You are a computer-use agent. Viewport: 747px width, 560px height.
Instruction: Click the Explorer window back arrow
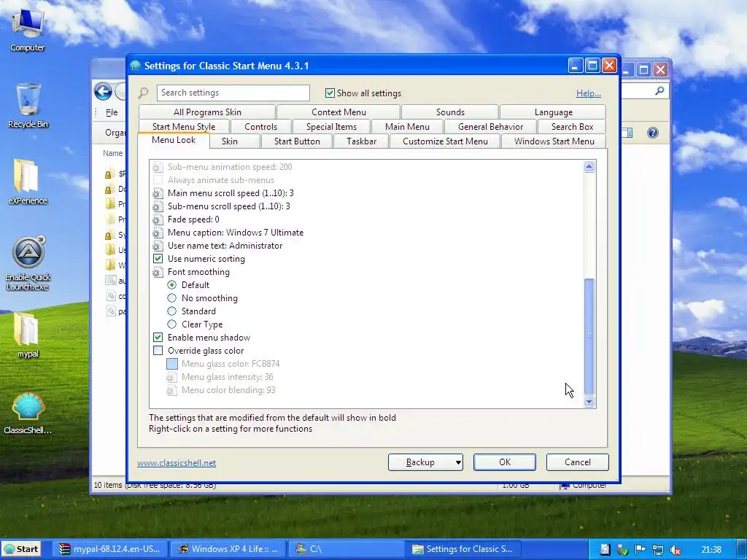point(103,91)
